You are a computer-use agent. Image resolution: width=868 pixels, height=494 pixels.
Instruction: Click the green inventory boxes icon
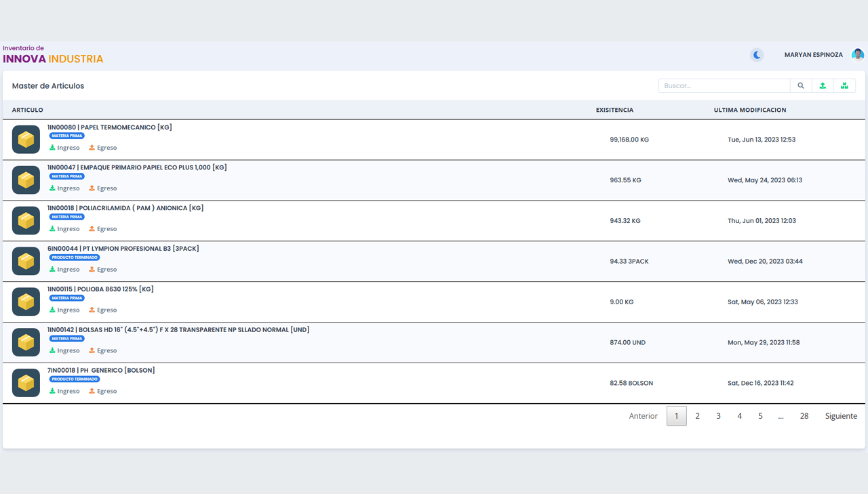click(x=844, y=85)
